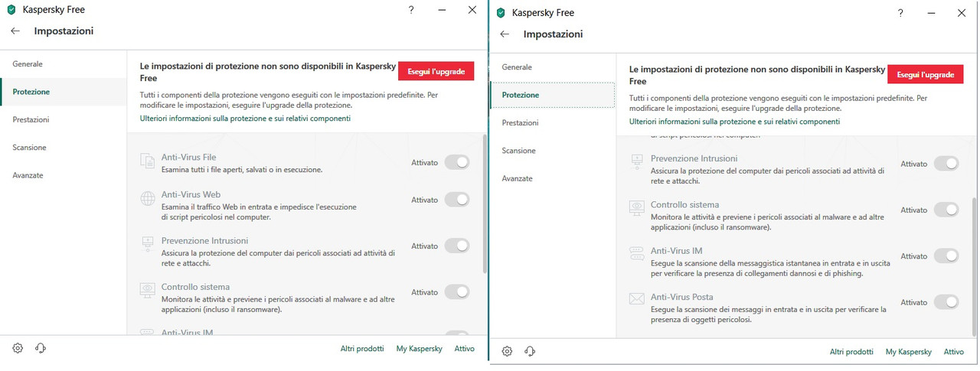980x371 pixels.
Task: Click Prevenzione Intrusioni icon in left window
Action: pos(147,246)
